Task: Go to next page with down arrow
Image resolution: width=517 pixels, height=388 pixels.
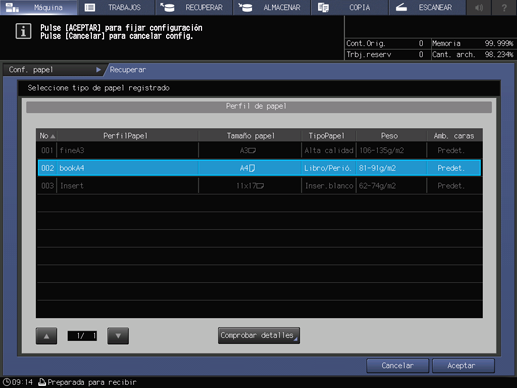Action: [x=118, y=336]
